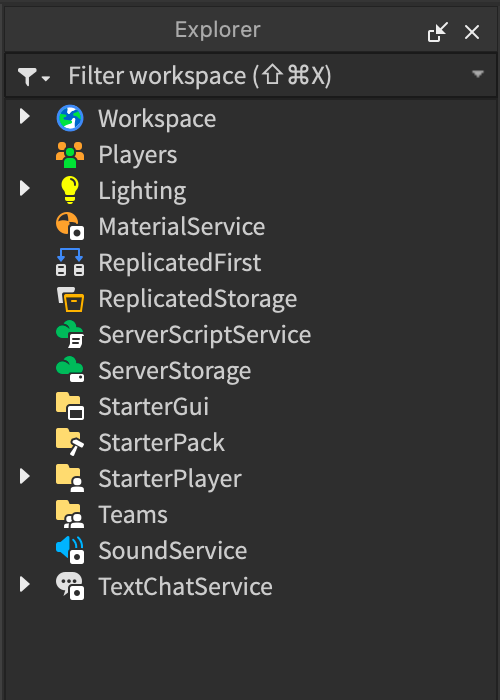500x700 pixels.
Task: Select the ServerStorage label
Action: point(175,371)
